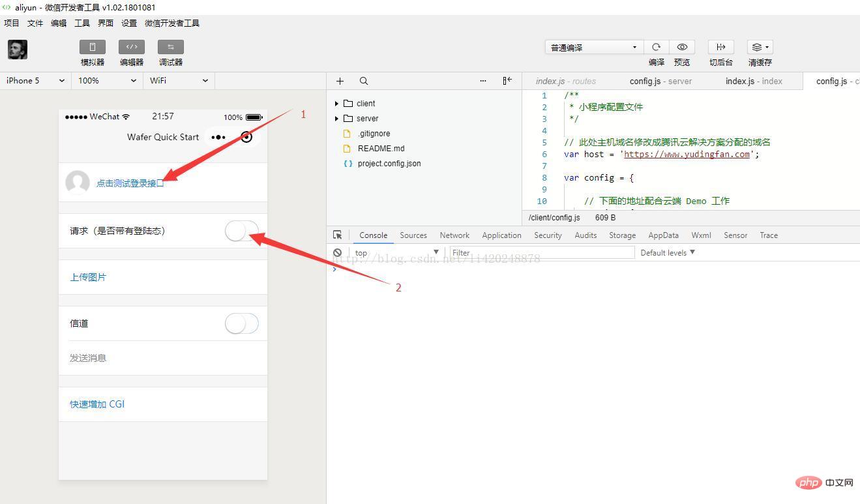The height and width of the screenshot is (504, 860).
Task: Click the https://www.yudingfan.com URL in code
Action: [x=687, y=155]
